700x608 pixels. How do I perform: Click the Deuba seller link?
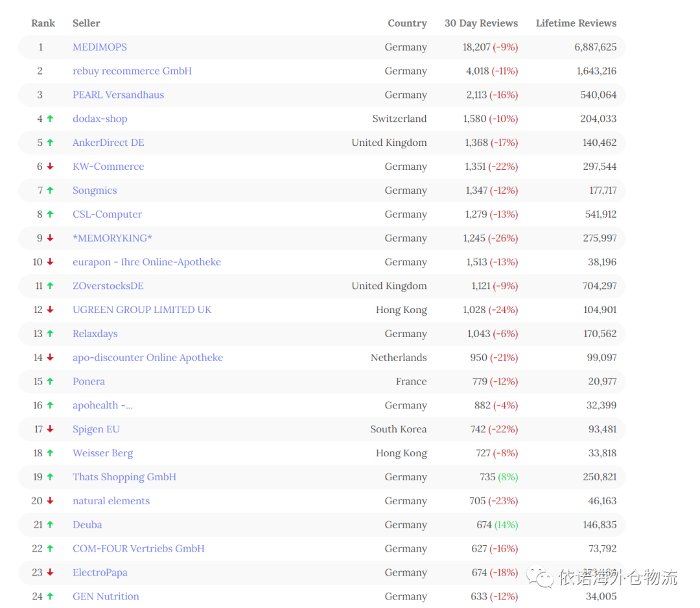click(87, 524)
